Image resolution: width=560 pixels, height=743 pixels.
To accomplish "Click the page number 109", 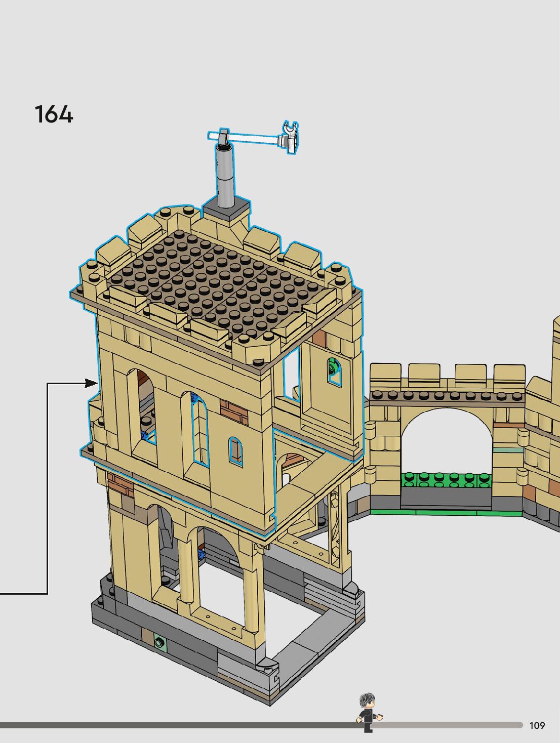I will pyautogui.click(x=537, y=725).
